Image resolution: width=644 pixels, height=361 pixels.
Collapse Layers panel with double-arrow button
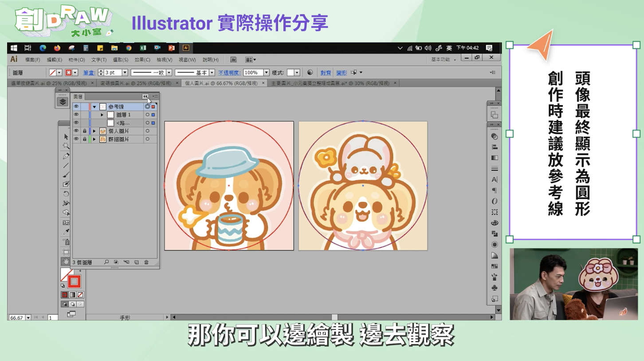tap(145, 96)
